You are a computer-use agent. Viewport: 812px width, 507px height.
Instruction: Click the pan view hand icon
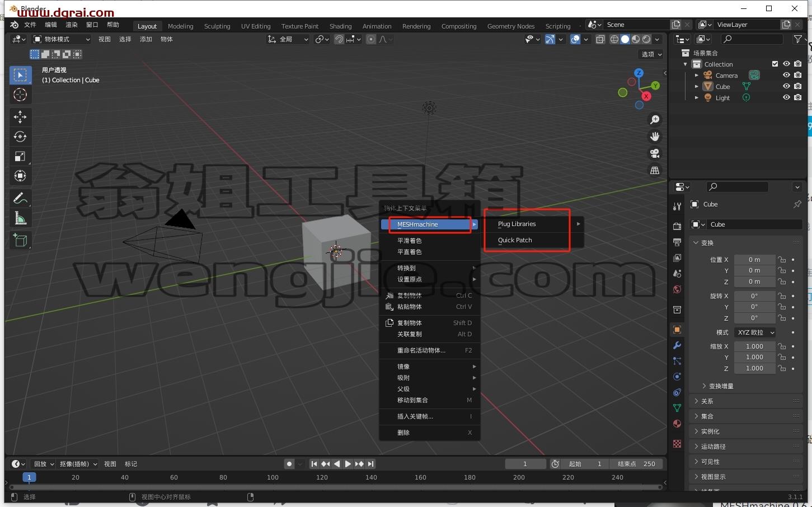655,137
